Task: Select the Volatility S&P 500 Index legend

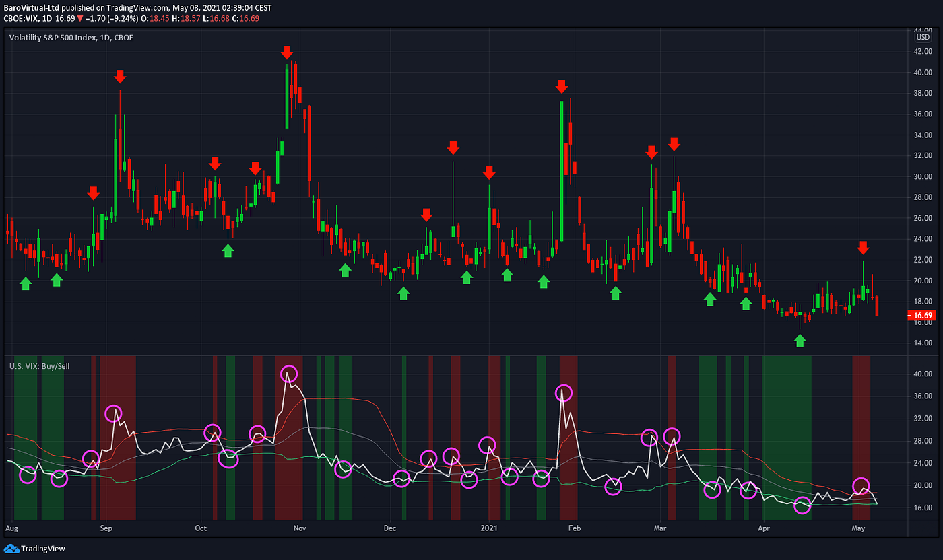Action: coord(71,38)
